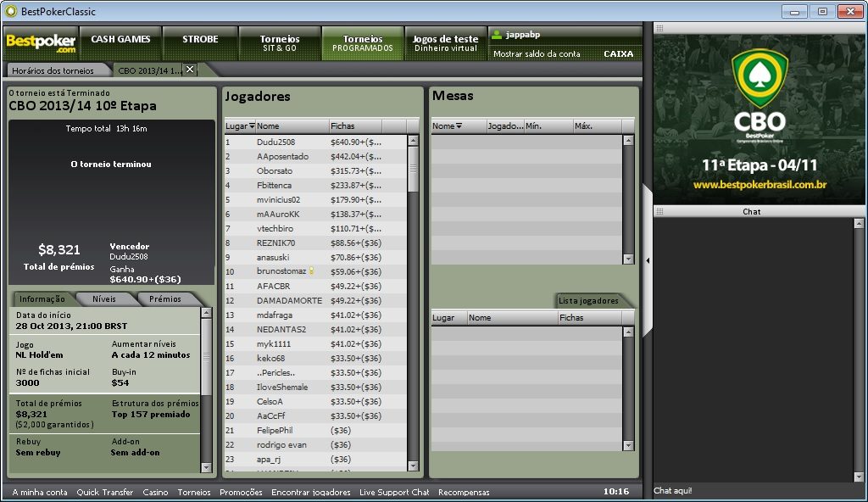Viewport: 868px width, 502px height.
Task: Click the players list scrollbar thumb
Action: 413,170
